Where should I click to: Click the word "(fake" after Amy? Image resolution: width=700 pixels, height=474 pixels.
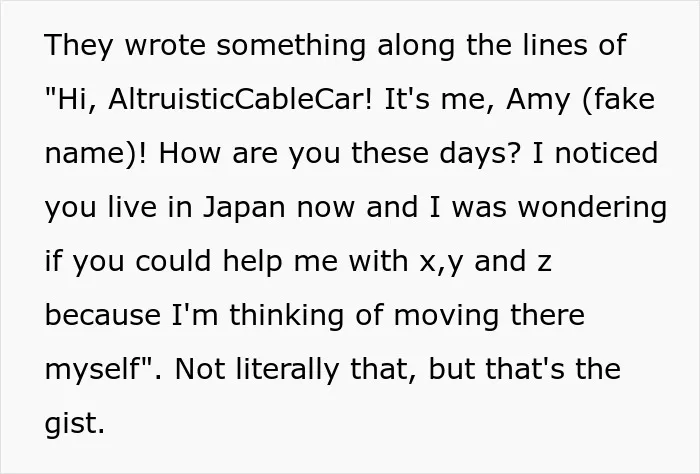[x=619, y=100]
